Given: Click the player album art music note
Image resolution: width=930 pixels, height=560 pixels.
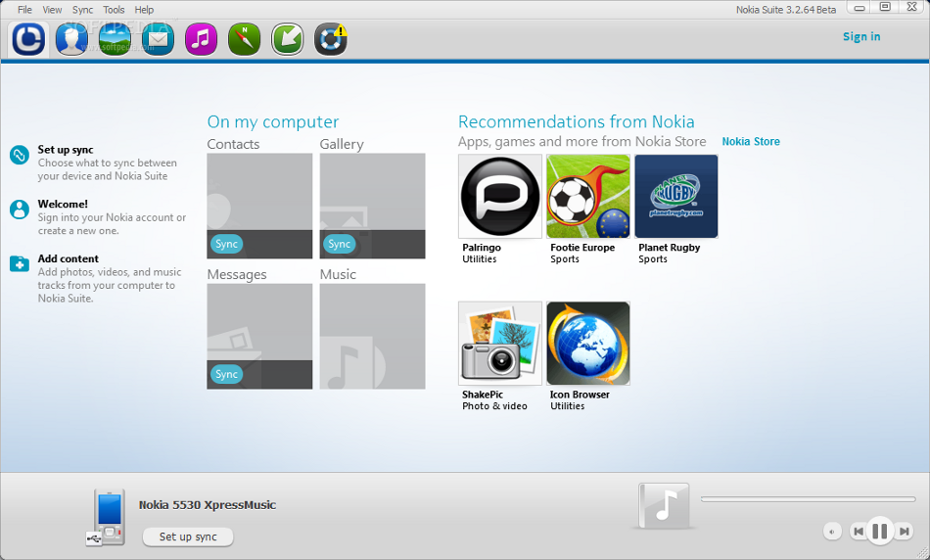Looking at the screenshot, I should [x=665, y=506].
